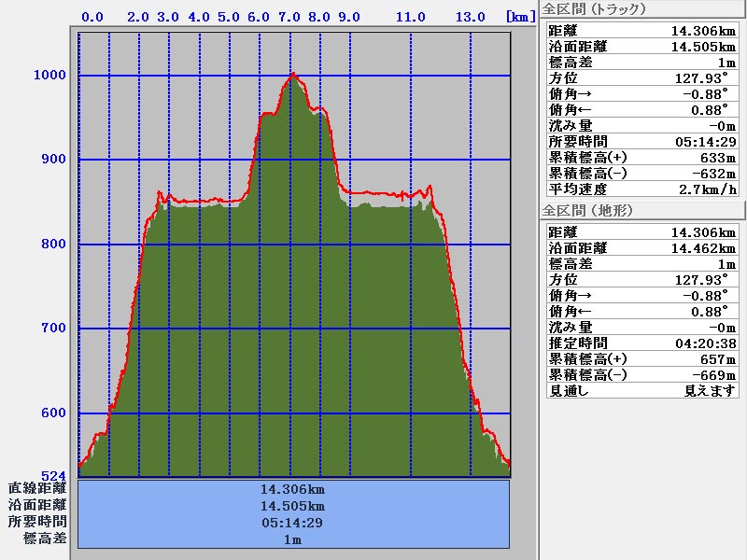Screen dimensions: 747x560
Task: Click the 見通し 見えます row
Action: pyautogui.click(x=641, y=391)
